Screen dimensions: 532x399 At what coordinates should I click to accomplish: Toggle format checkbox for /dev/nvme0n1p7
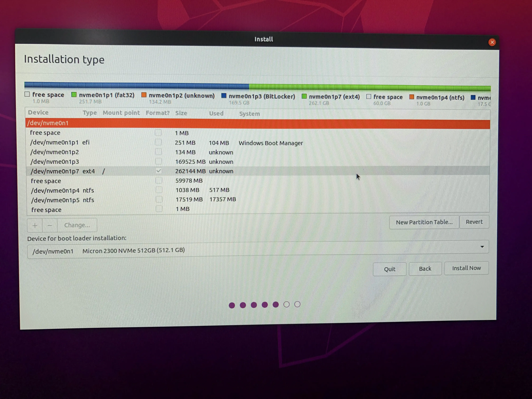[158, 171]
